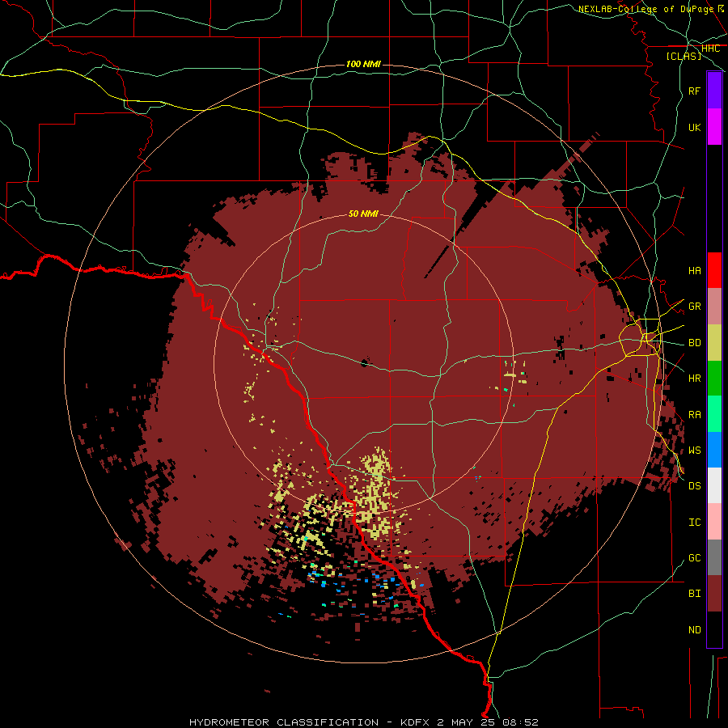The width and height of the screenshot is (728, 728).
Task: Click the 50 NMI range ring label
Action: pyautogui.click(x=363, y=214)
